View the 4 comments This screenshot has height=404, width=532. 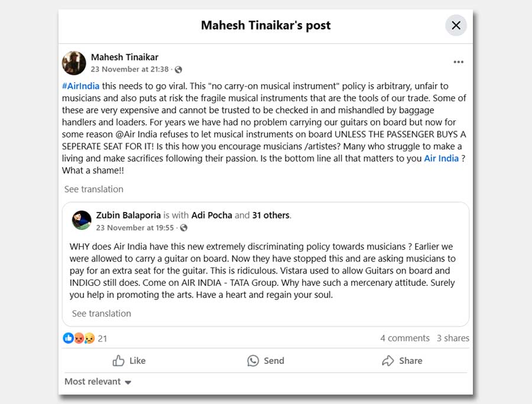pyautogui.click(x=404, y=338)
